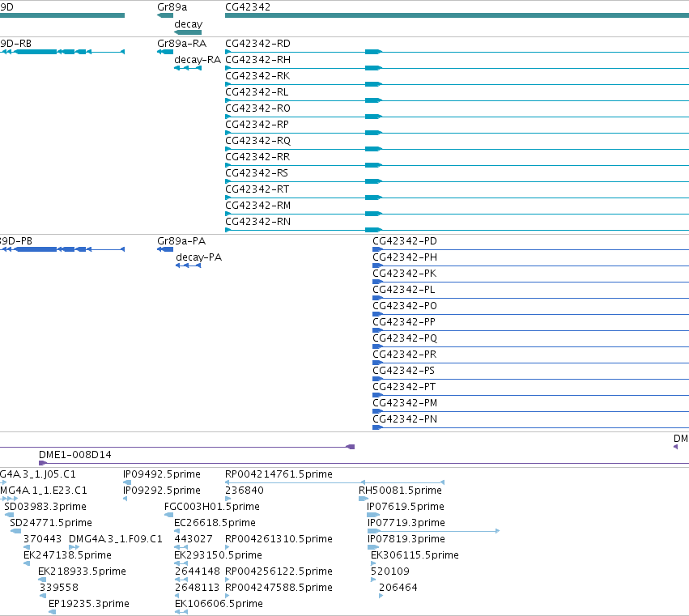Image resolution: width=689 pixels, height=616 pixels.
Task: Click the EK218933.5prime EST label
Action: [82, 572]
